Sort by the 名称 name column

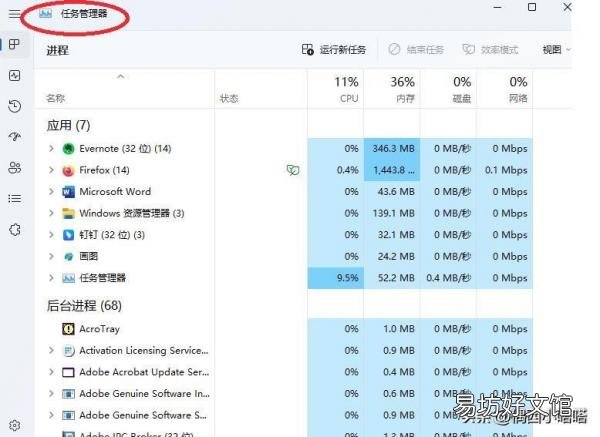[56, 98]
